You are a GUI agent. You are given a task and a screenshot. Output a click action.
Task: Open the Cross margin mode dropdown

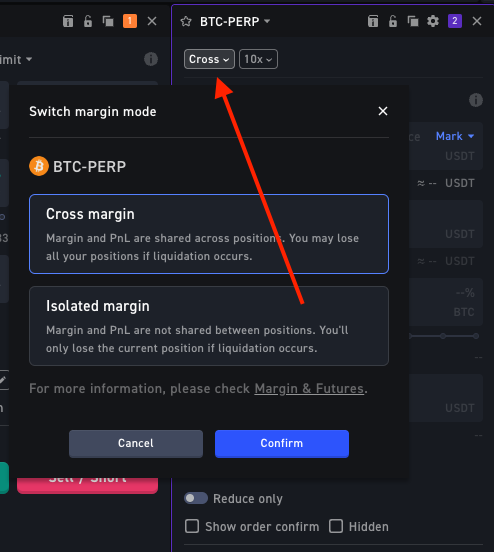point(209,59)
